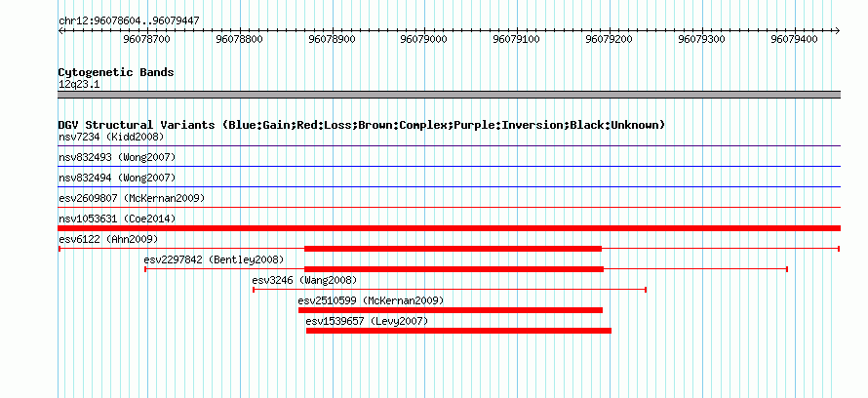Click the 12q23.1 band label
This screenshot has width=868, height=398.
[79, 85]
